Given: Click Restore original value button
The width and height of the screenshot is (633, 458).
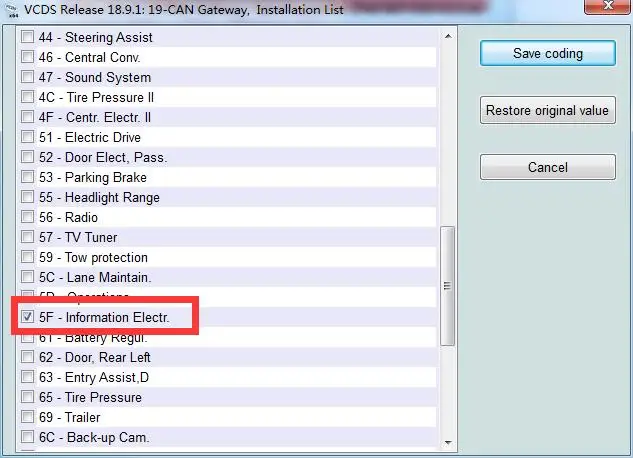Looking at the screenshot, I should coord(548,110).
